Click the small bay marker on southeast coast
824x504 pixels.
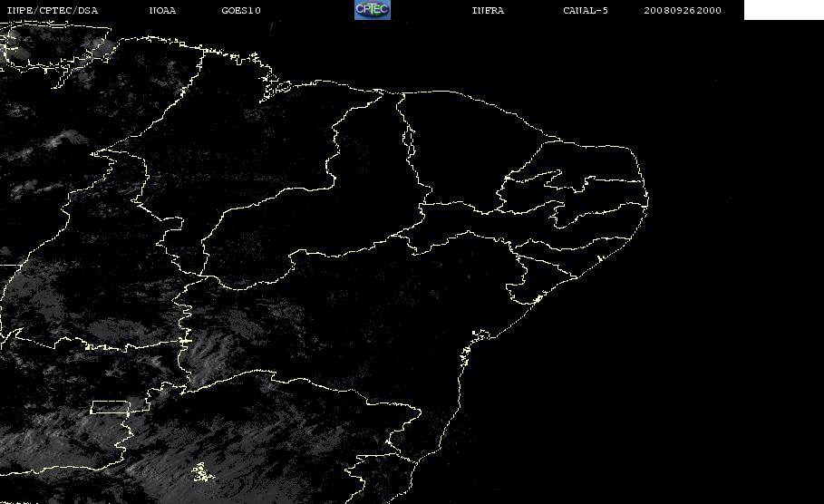(480, 334)
